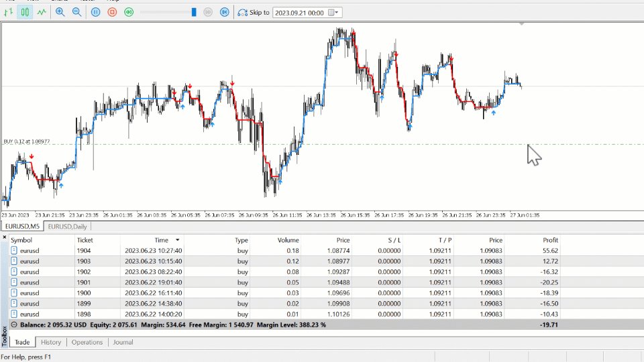The height and width of the screenshot is (362, 644).
Task: Select volume 0.03 cell
Action: [x=293, y=293]
